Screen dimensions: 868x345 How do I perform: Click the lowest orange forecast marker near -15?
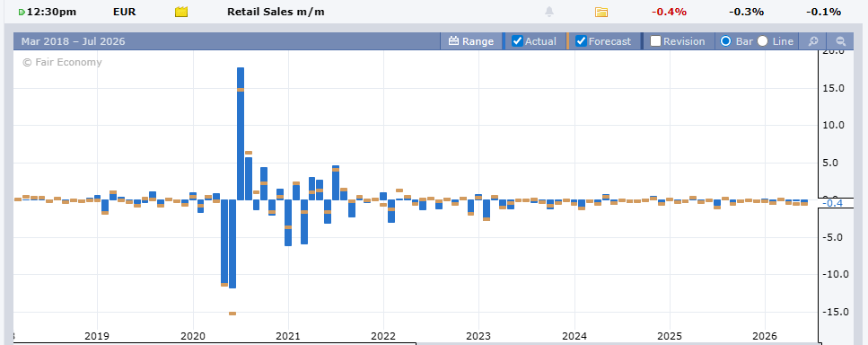(232, 314)
